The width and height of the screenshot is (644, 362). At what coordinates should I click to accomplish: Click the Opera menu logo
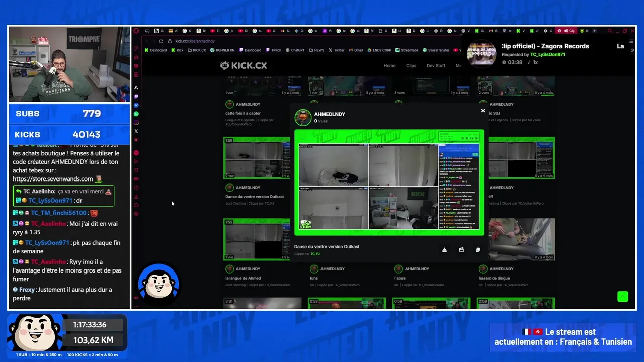pos(136,31)
